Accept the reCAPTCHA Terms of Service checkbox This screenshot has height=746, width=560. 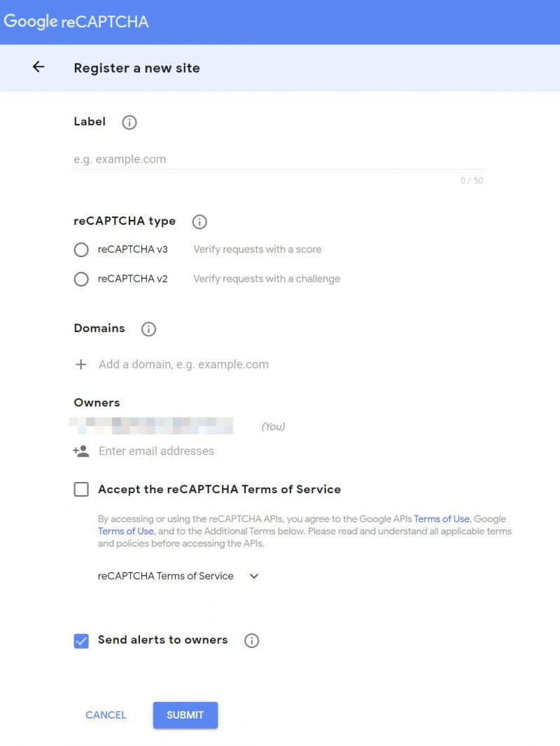pos(81,490)
